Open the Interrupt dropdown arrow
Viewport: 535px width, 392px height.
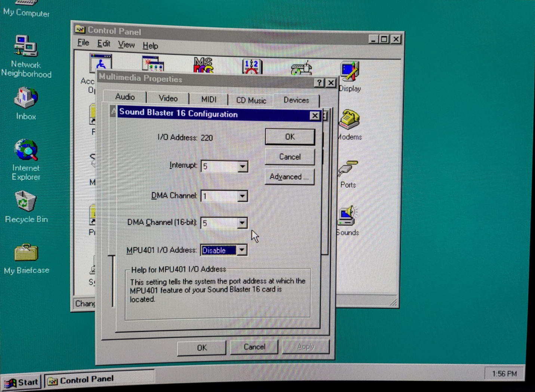click(x=243, y=166)
